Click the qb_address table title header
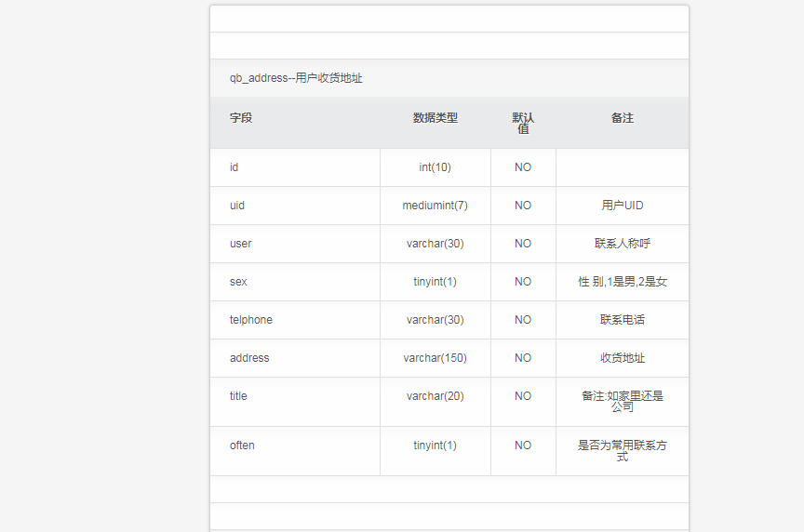 pos(296,78)
